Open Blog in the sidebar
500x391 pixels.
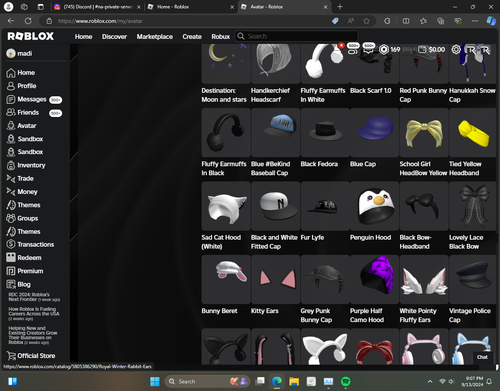18,284
